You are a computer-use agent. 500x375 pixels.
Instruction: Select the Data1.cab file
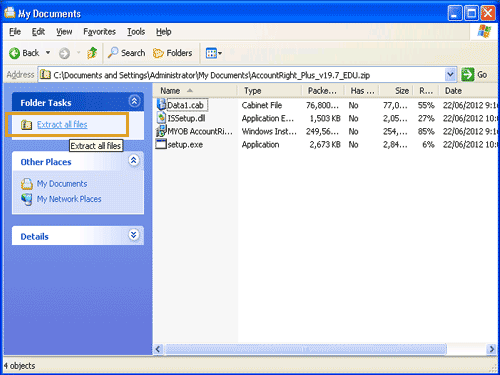pyautogui.click(x=186, y=105)
